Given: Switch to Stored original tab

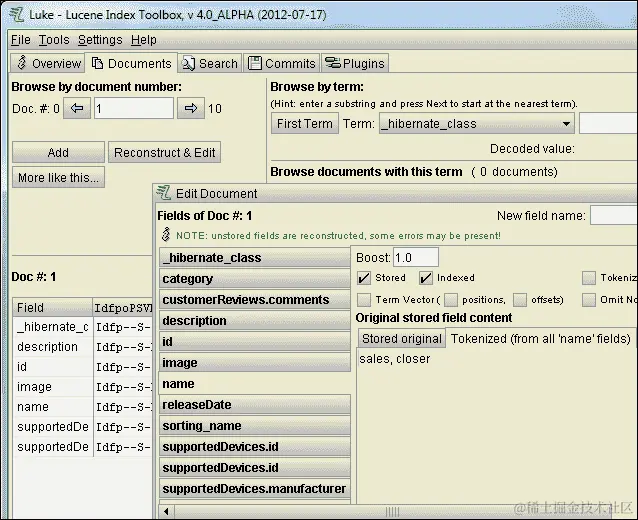Looking at the screenshot, I should tap(402, 339).
